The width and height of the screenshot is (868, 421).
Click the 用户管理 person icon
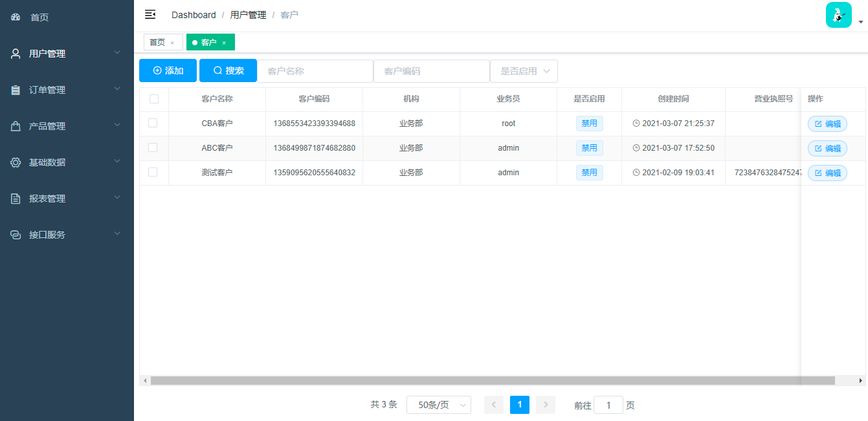(x=16, y=54)
